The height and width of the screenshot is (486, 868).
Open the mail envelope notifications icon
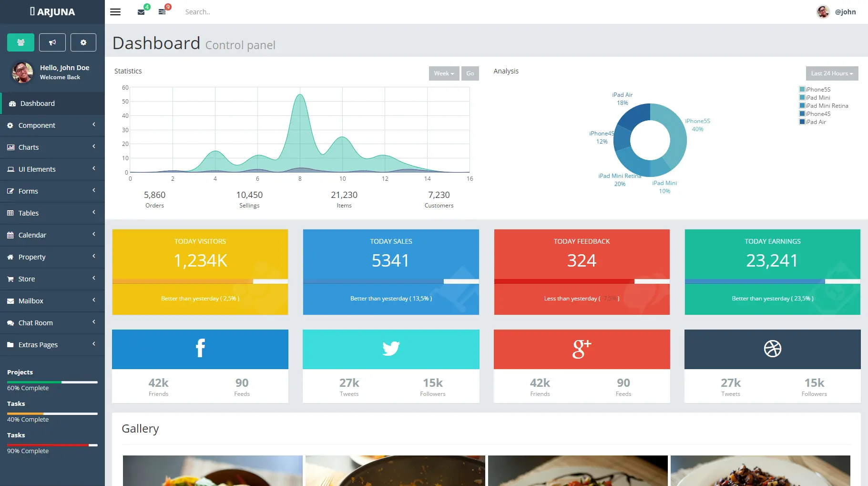point(141,12)
